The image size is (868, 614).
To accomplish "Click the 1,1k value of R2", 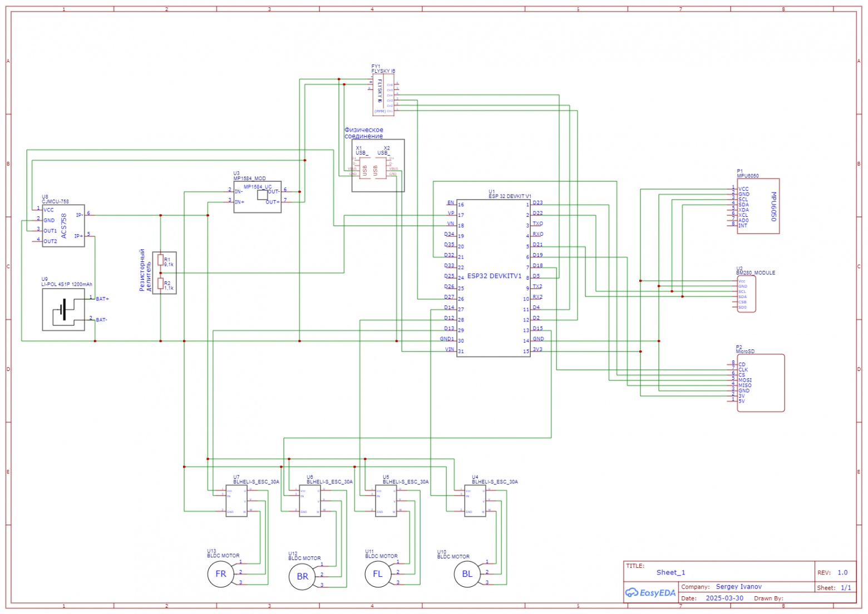I will click(169, 288).
